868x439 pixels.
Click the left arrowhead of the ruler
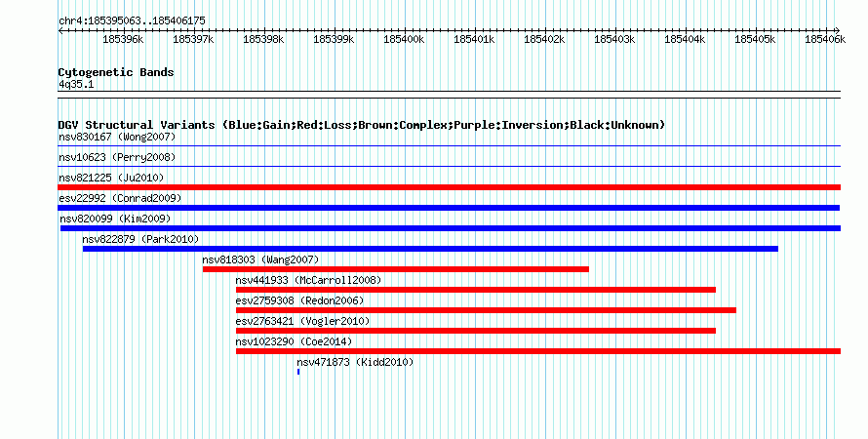60,30
